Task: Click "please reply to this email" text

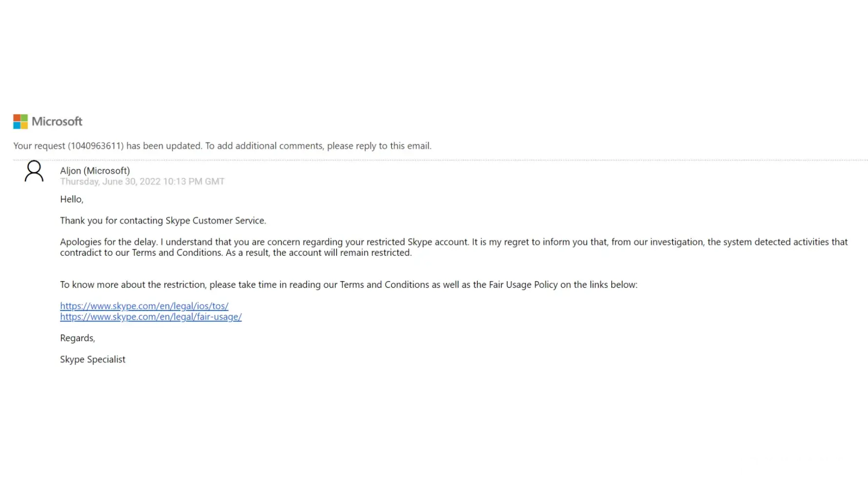Action: pyautogui.click(x=379, y=146)
